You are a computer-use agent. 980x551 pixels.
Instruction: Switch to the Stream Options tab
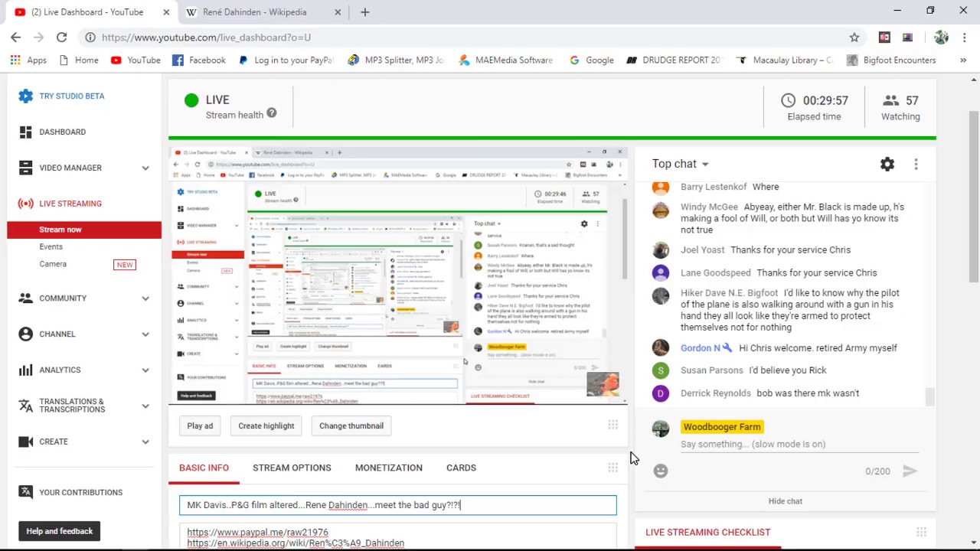click(292, 468)
